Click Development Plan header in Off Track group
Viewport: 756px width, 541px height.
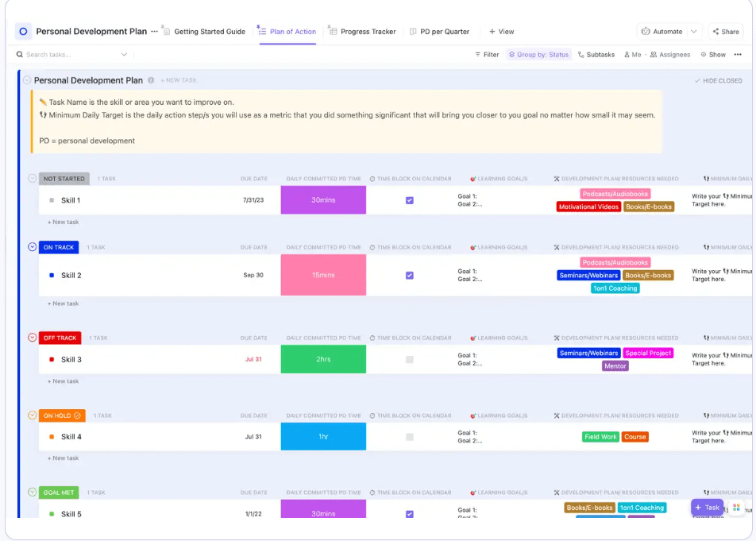click(x=615, y=338)
